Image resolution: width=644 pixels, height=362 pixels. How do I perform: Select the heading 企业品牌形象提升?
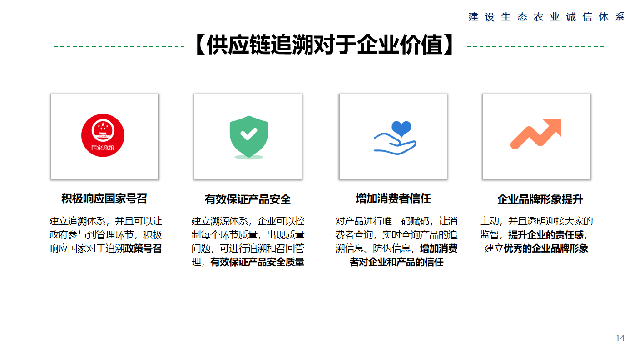(540, 199)
